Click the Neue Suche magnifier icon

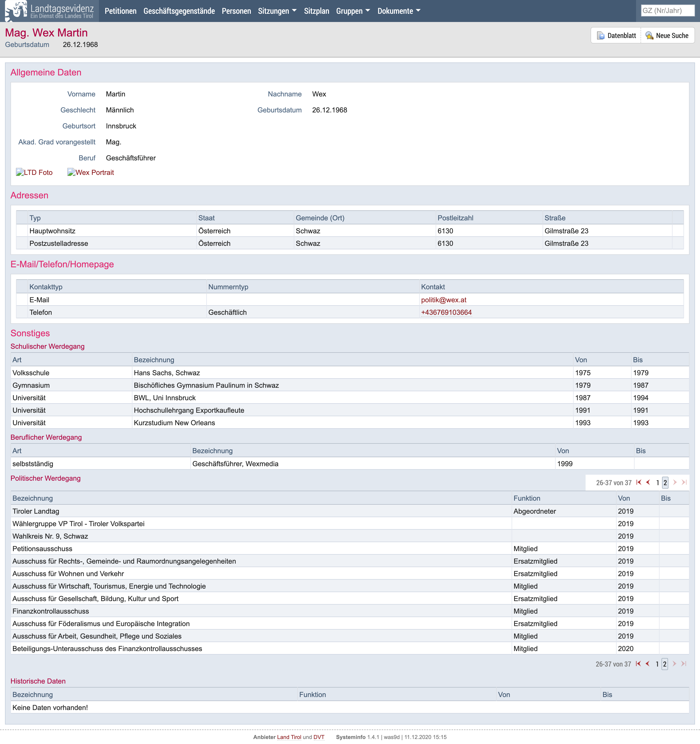pos(650,35)
